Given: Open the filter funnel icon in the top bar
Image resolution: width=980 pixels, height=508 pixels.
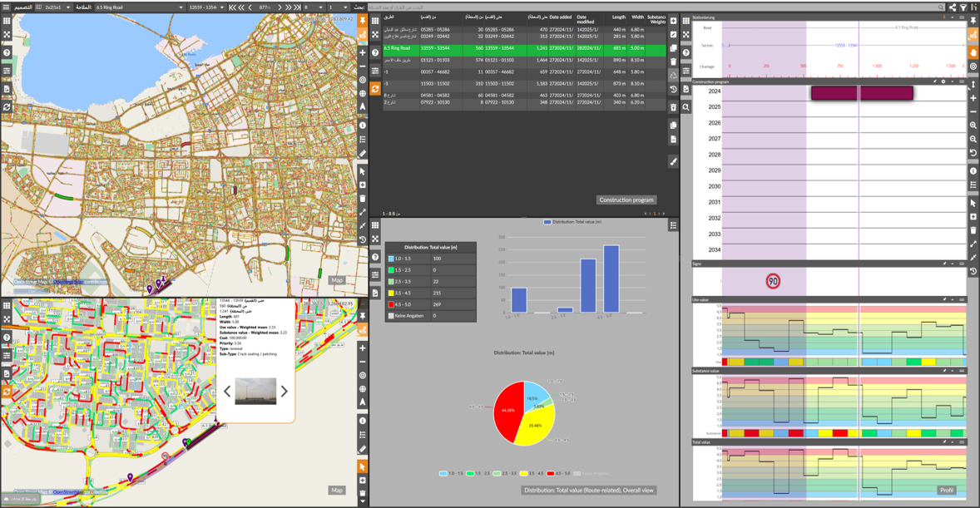Looking at the screenshot, I should 963,7.
